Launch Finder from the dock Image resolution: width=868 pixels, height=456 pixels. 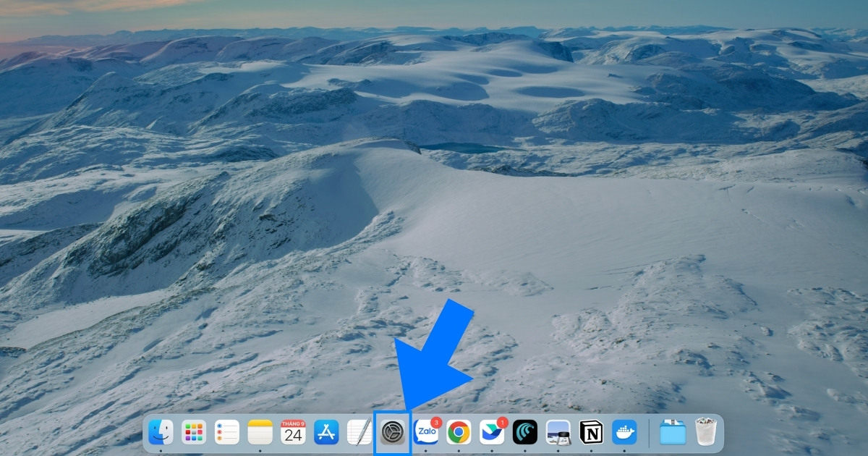coord(160,433)
